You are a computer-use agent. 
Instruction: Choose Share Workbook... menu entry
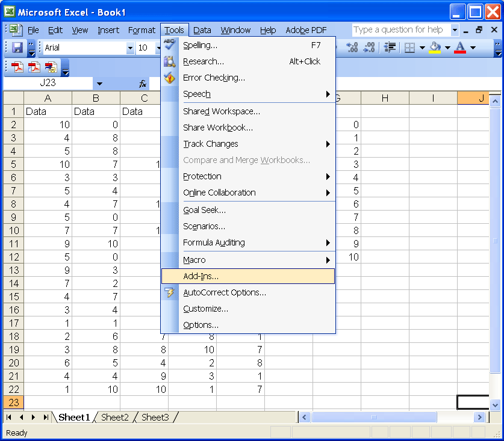click(x=248, y=128)
